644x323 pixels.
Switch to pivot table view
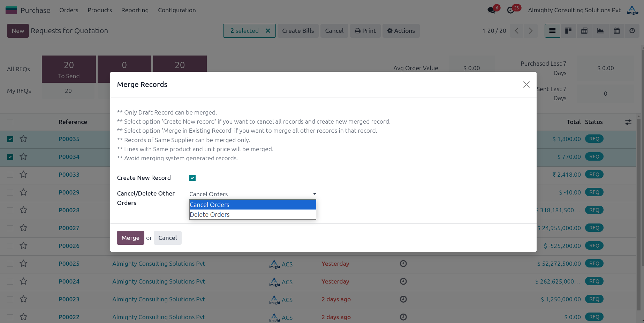[x=584, y=31]
